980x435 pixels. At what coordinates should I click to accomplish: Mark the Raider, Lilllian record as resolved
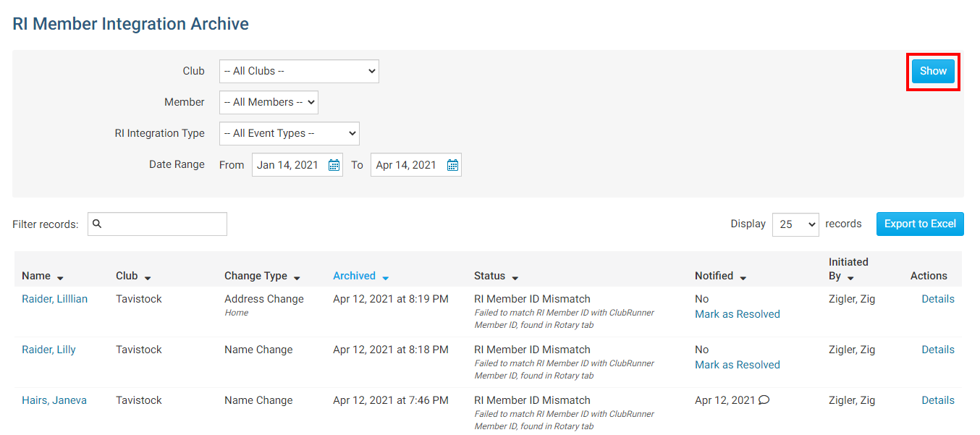pos(737,314)
